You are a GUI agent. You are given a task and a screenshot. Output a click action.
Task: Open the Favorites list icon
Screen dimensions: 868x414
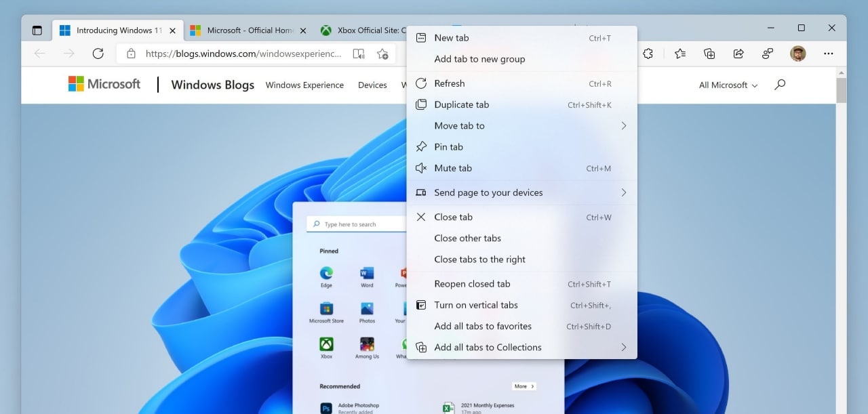click(x=680, y=54)
